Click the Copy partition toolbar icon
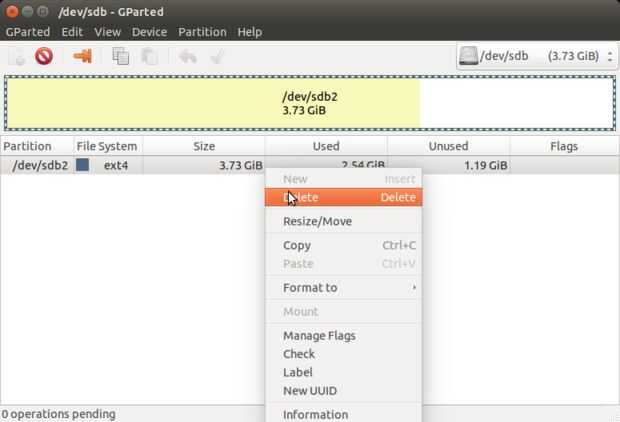620x422 pixels. click(x=121, y=56)
